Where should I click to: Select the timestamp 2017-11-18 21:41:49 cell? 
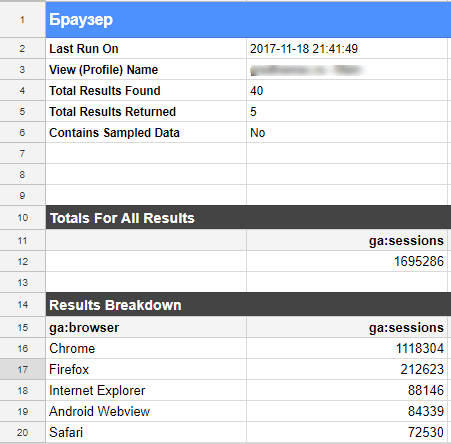tap(347, 49)
